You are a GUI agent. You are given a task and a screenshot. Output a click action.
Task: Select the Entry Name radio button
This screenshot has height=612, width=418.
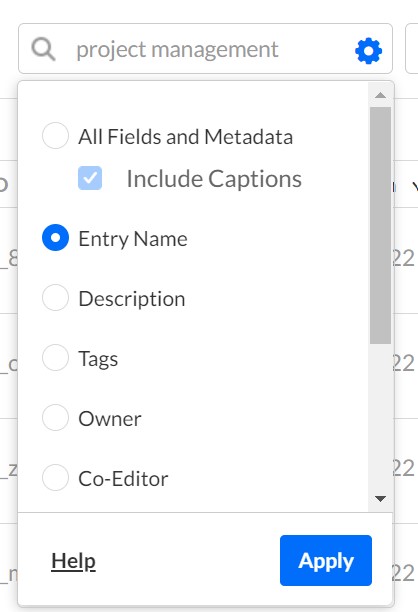point(55,237)
